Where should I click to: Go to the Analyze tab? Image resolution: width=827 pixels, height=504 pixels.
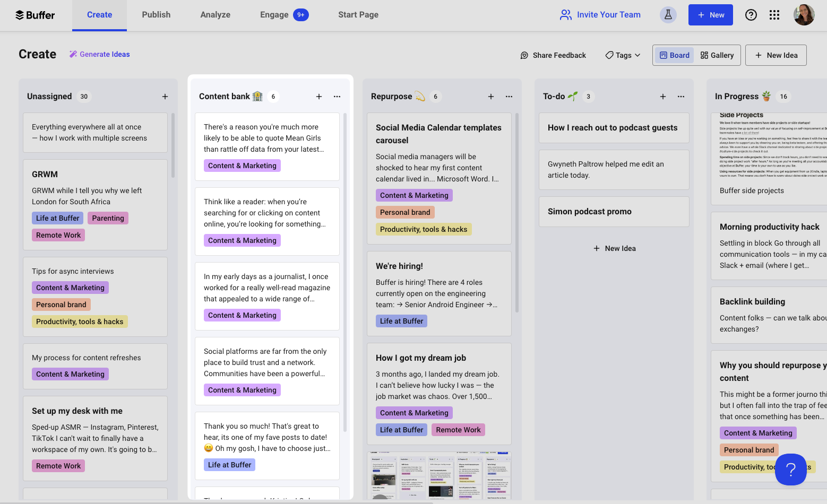point(215,15)
